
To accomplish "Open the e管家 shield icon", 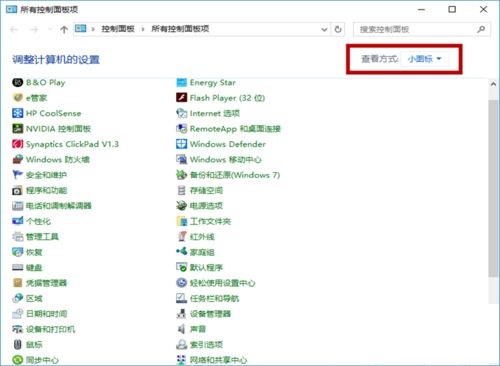I will click(17, 98).
